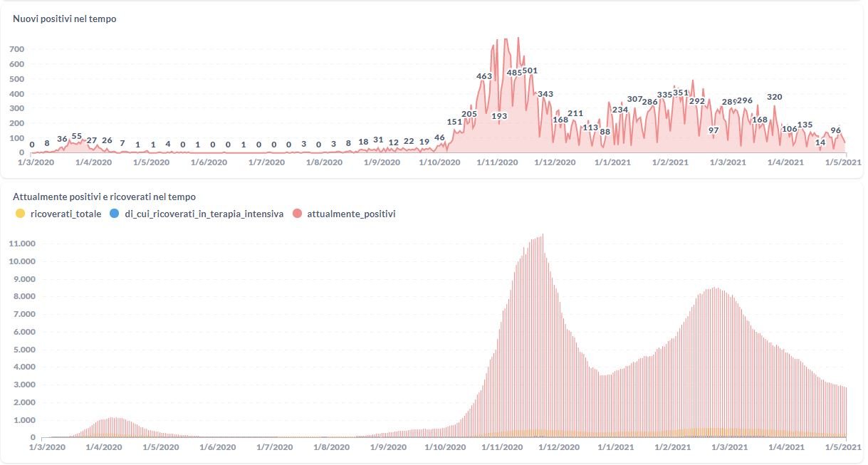
Task: Pick the data point labeled 351
Action: click(x=681, y=93)
